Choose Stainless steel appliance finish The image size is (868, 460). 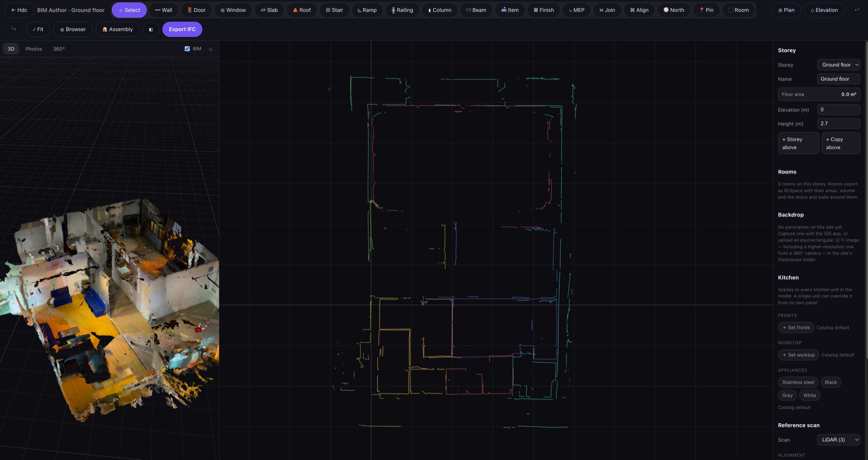tap(798, 382)
